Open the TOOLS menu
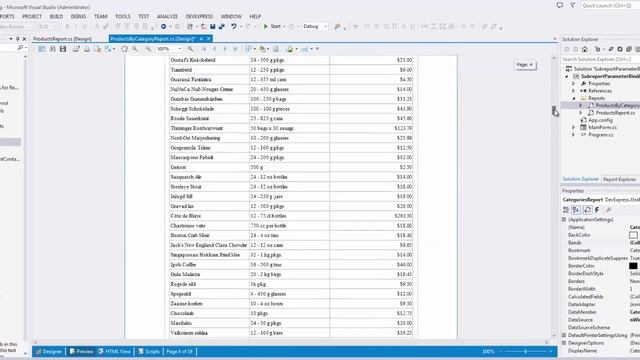 (122, 16)
